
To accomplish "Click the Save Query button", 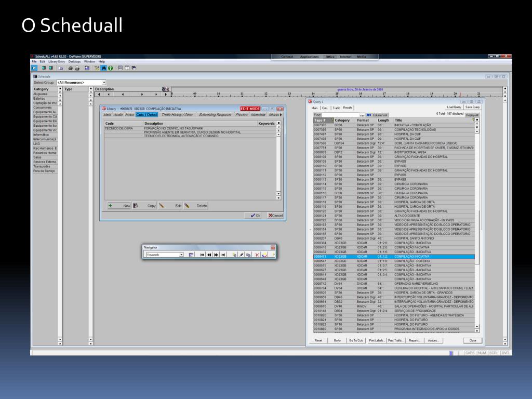I will tap(472, 107).
